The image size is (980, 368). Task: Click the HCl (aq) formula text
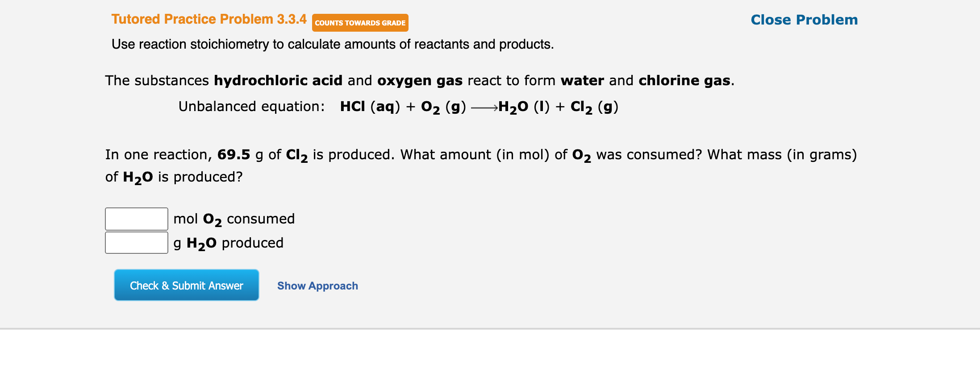pos(369,107)
